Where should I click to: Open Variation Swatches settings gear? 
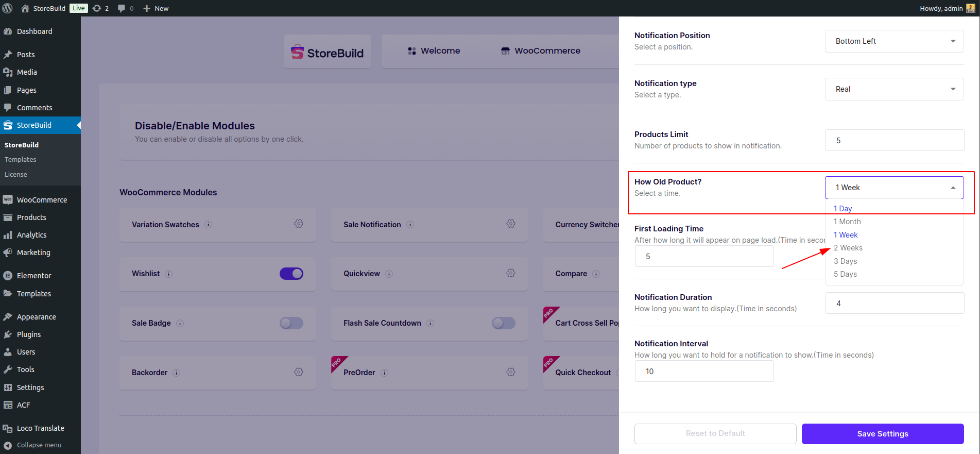[x=299, y=224]
